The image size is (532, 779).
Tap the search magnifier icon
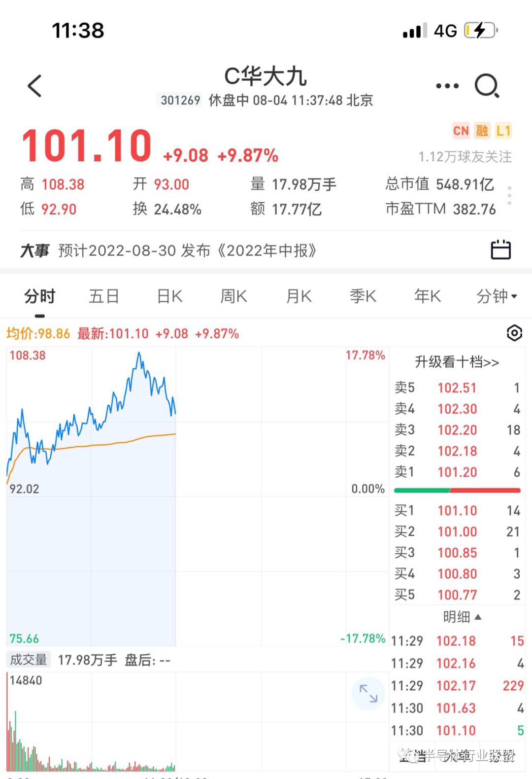pyautogui.click(x=487, y=86)
